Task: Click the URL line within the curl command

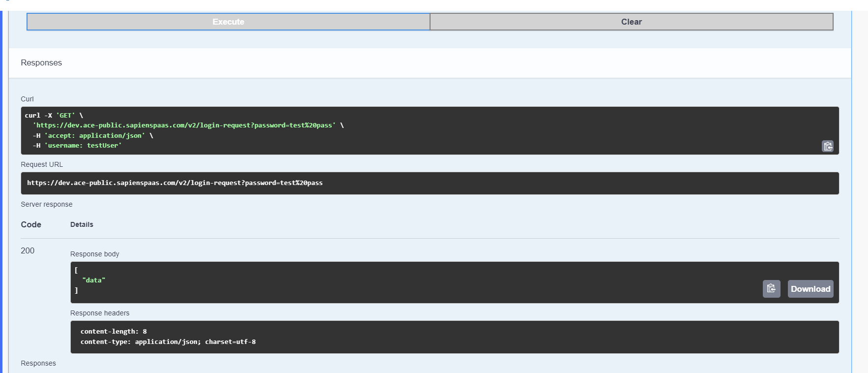Action: point(184,125)
